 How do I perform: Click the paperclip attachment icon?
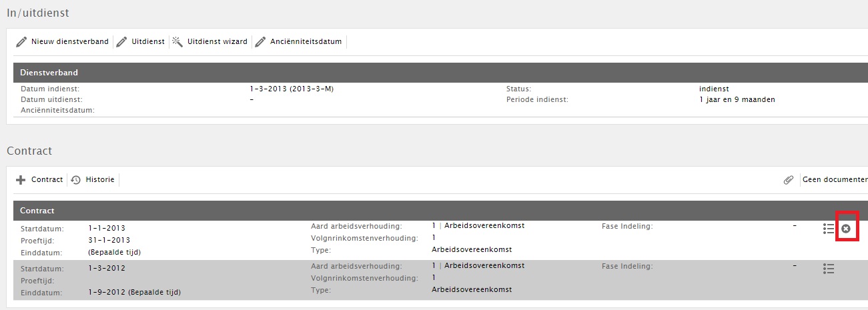(789, 180)
